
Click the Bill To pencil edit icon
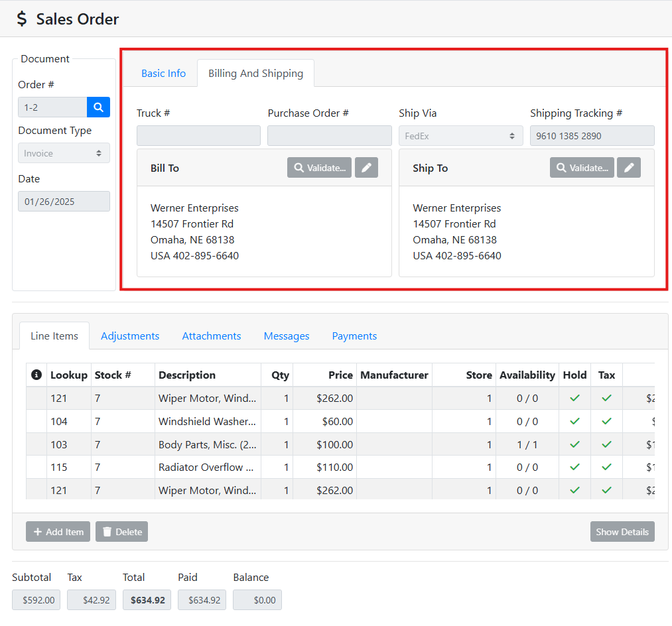point(366,168)
